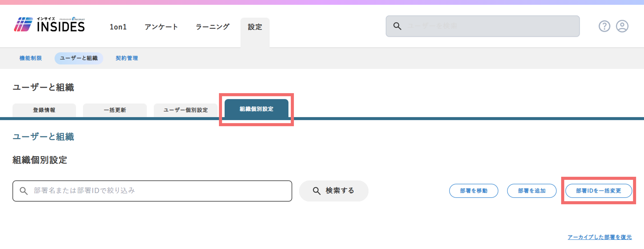The height and width of the screenshot is (249, 644).
Task: Click the 部署を移動 button
Action: tap(474, 191)
